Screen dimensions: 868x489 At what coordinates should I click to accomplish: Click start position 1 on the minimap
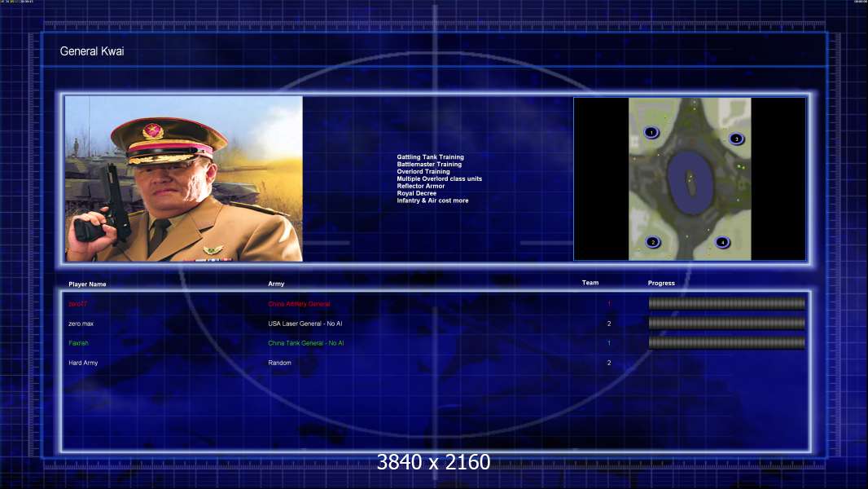tap(651, 132)
